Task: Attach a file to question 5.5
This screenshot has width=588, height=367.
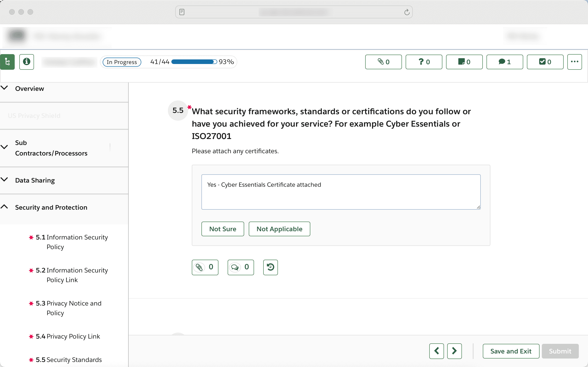Action: pyautogui.click(x=205, y=267)
